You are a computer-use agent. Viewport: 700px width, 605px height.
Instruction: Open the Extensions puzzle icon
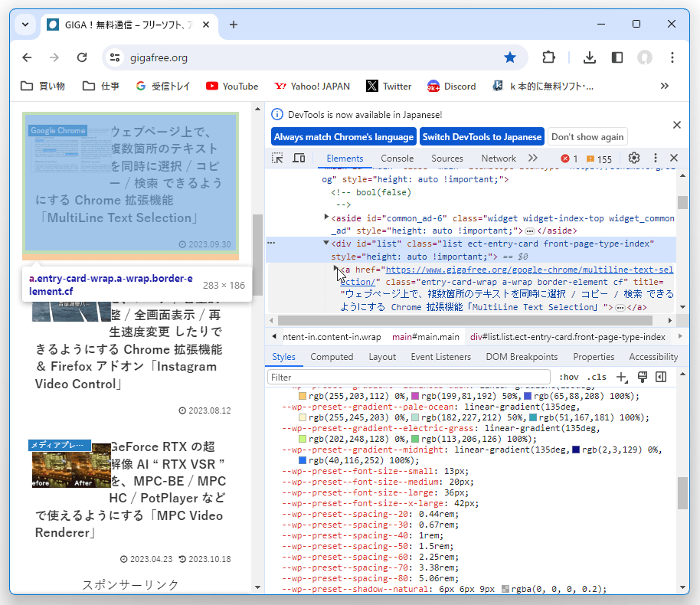pos(548,57)
